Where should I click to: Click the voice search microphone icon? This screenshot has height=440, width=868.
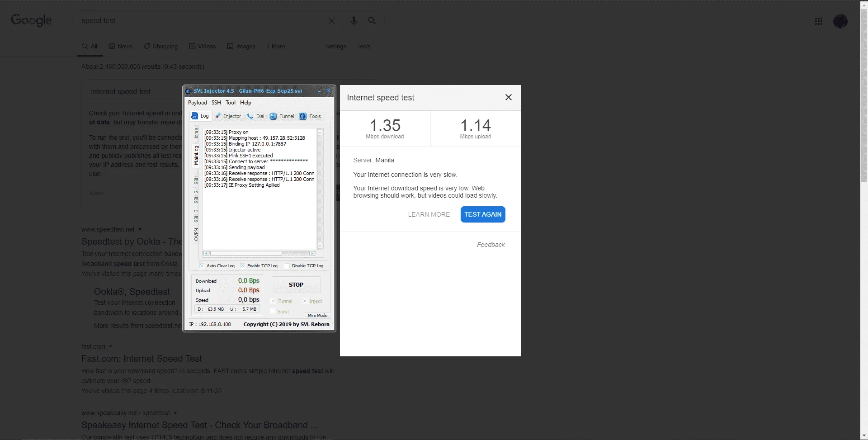pos(354,21)
